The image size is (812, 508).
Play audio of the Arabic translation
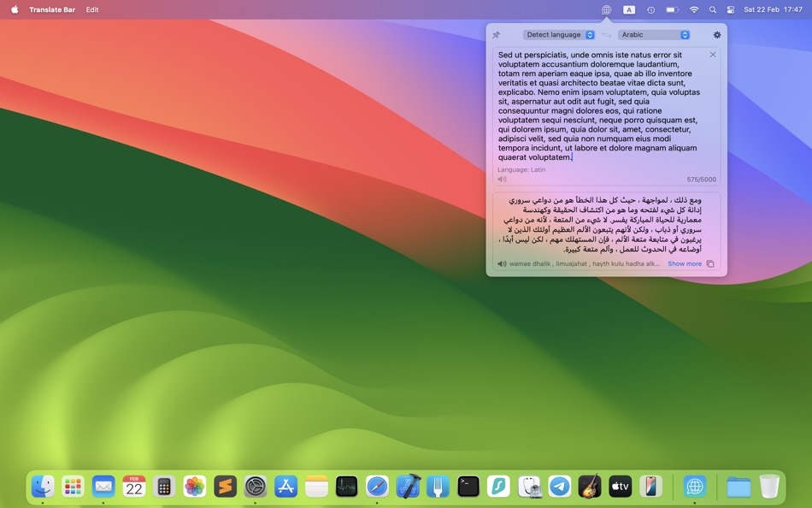[x=502, y=263]
